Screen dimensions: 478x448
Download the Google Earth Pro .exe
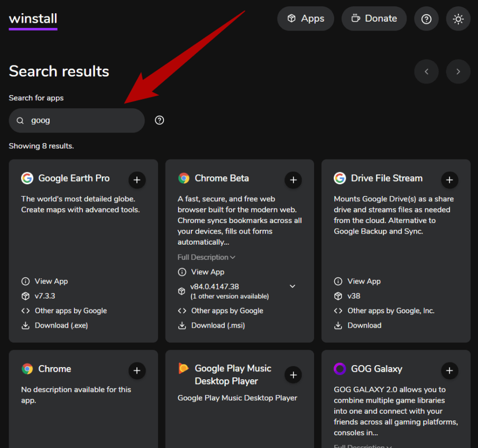pos(61,325)
